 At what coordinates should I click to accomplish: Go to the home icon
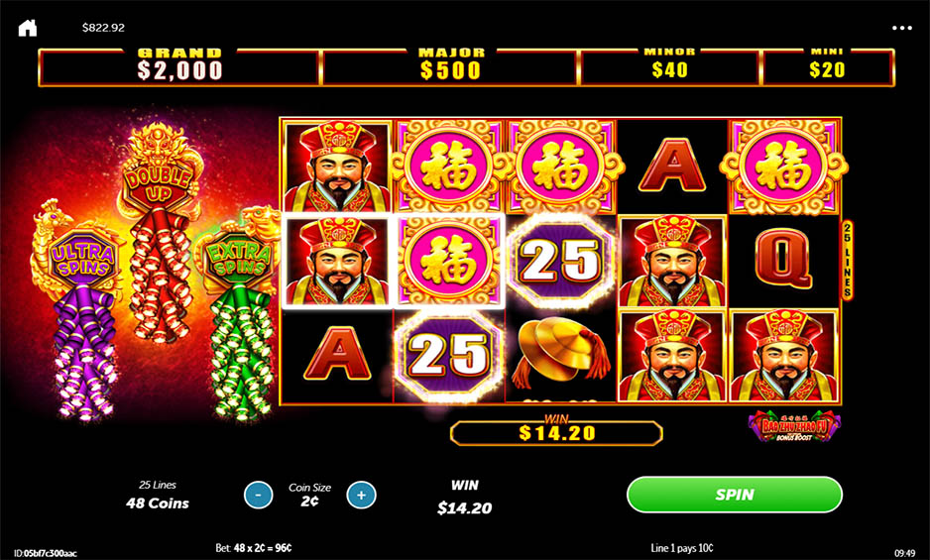(28, 28)
